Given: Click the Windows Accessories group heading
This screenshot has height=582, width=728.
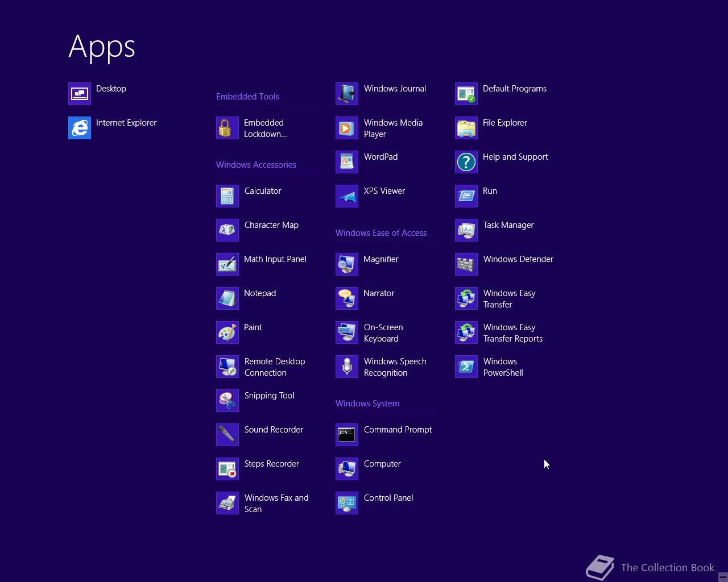Looking at the screenshot, I should [x=256, y=165].
